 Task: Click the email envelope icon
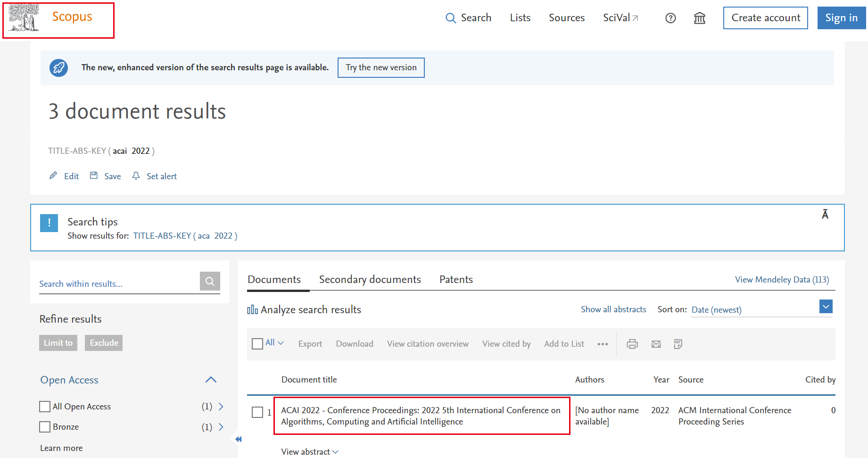tap(656, 344)
